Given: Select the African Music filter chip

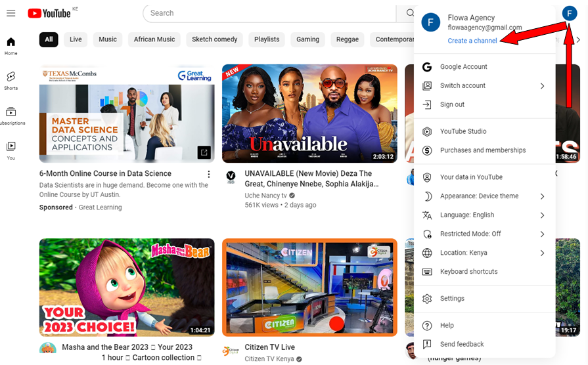Looking at the screenshot, I should 154,39.
